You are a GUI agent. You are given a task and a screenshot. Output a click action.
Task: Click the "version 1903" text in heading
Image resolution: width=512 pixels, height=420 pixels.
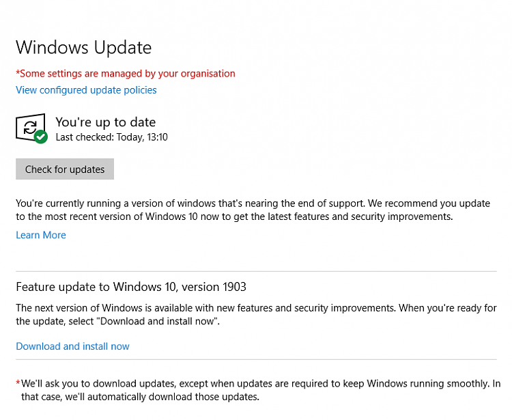[214, 287]
